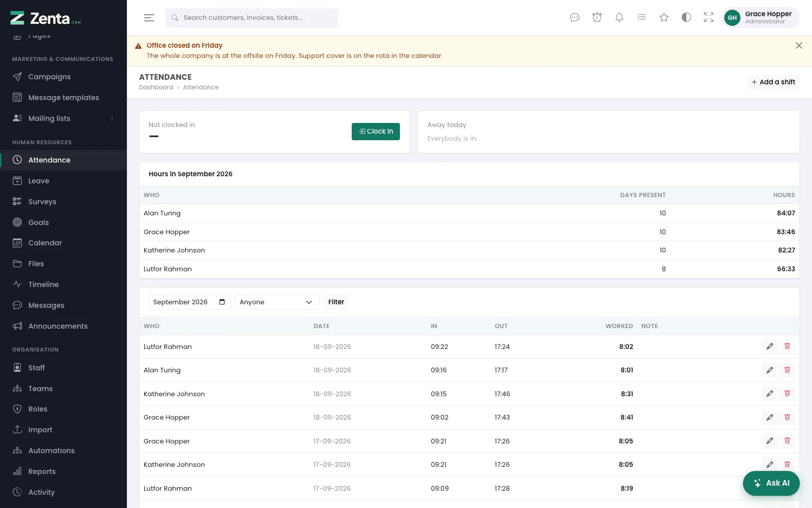Delete Alan Turing's 18-09-2026 attendance record

(787, 370)
